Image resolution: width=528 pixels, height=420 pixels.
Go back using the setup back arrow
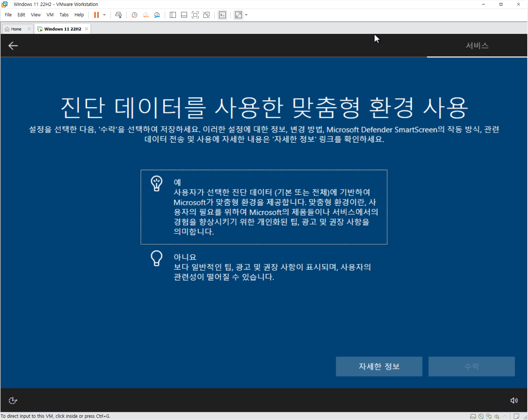[13, 46]
